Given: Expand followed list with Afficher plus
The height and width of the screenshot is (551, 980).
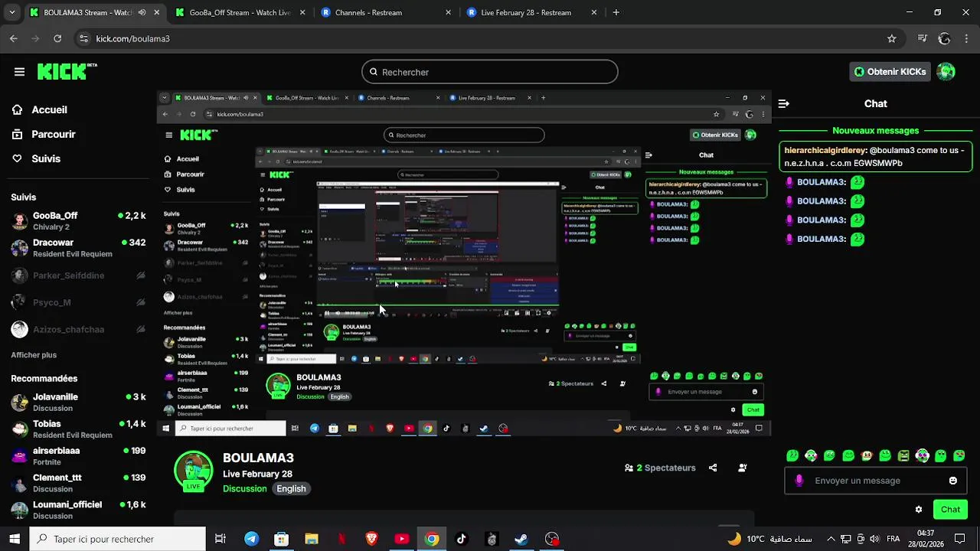Looking at the screenshot, I should [34, 355].
